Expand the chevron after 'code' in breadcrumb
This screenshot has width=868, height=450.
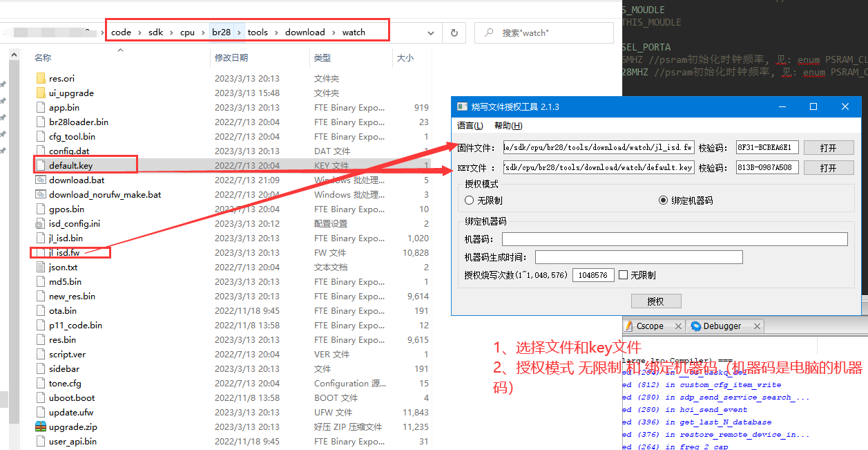139,32
